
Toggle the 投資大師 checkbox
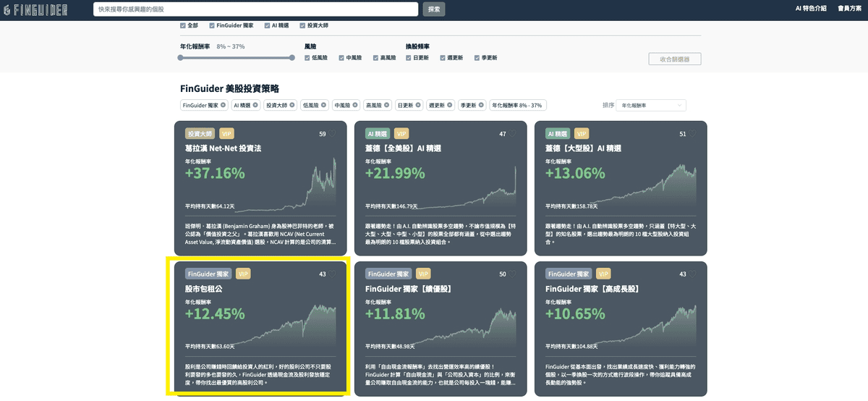point(302,25)
